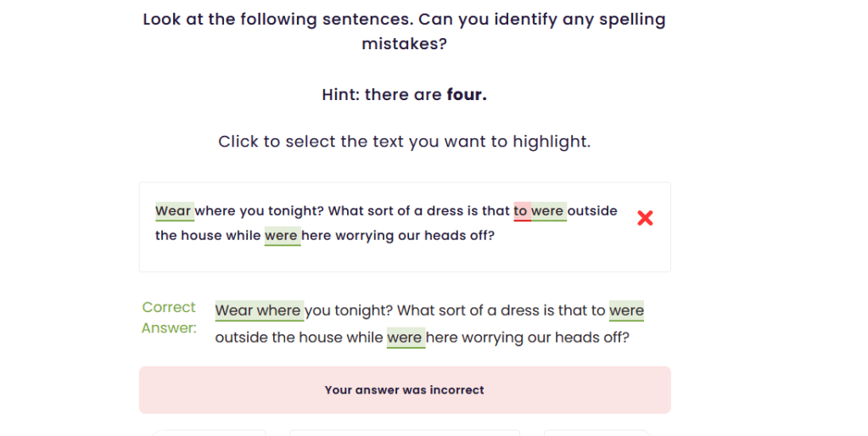Image resolution: width=868 pixels, height=436 pixels.
Task: Click highlighted "Wear where" in the Correct Answer
Action: point(258,310)
